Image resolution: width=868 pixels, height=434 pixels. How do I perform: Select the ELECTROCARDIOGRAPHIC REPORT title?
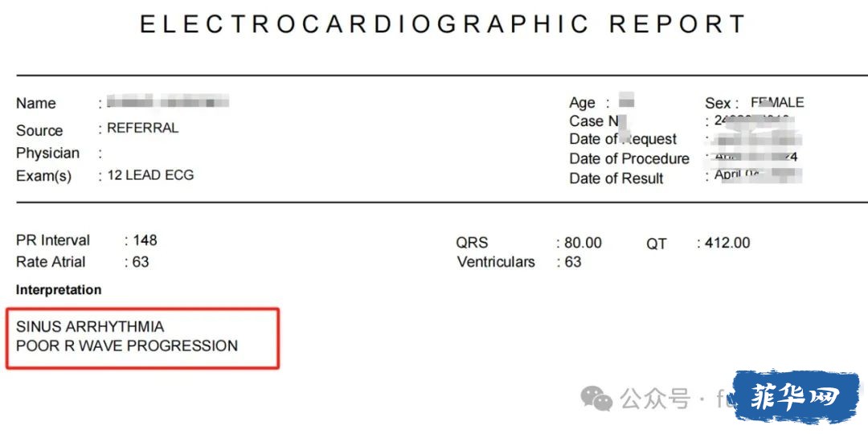point(444,24)
